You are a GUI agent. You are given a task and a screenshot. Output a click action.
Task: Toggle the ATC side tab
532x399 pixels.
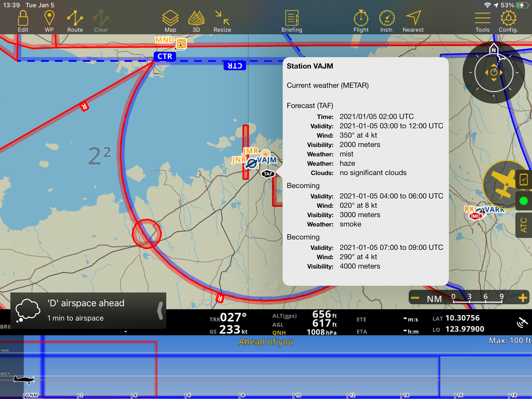pyautogui.click(x=523, y=225)
